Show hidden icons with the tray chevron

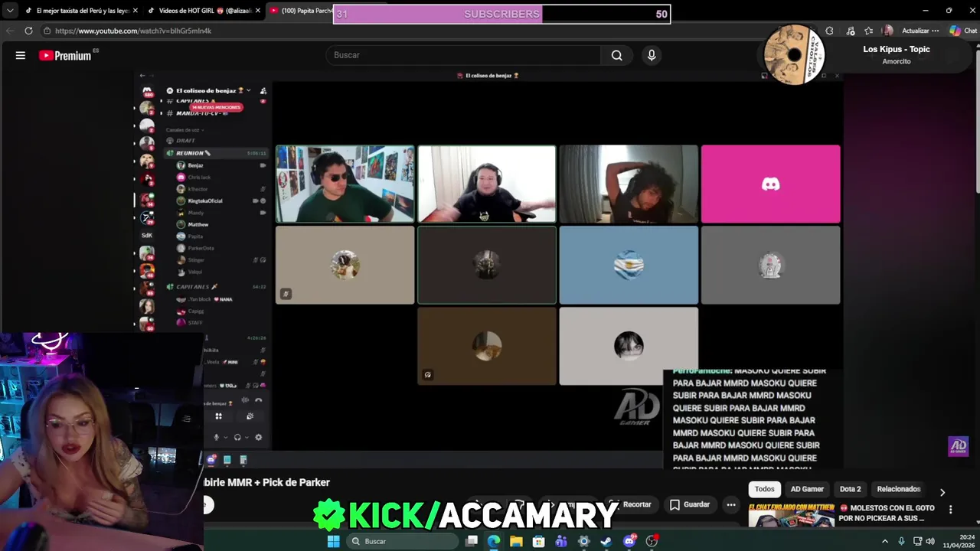coord(885,541)
